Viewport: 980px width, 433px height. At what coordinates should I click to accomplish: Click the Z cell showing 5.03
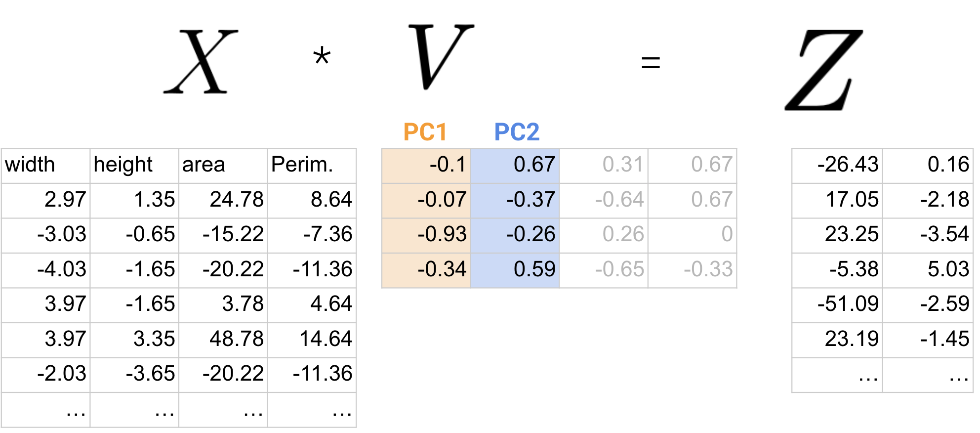pos(928,270)
